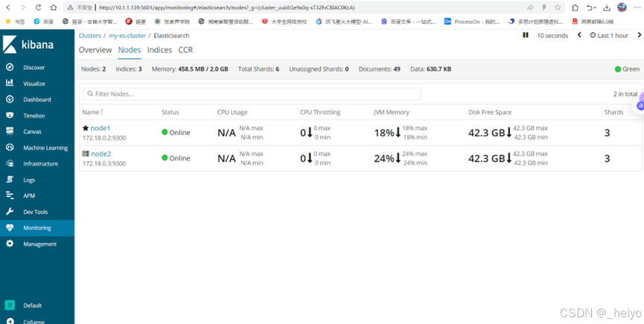
Task: Go to the Clusters breadcrumb link
Action: [x=90, y=36]
